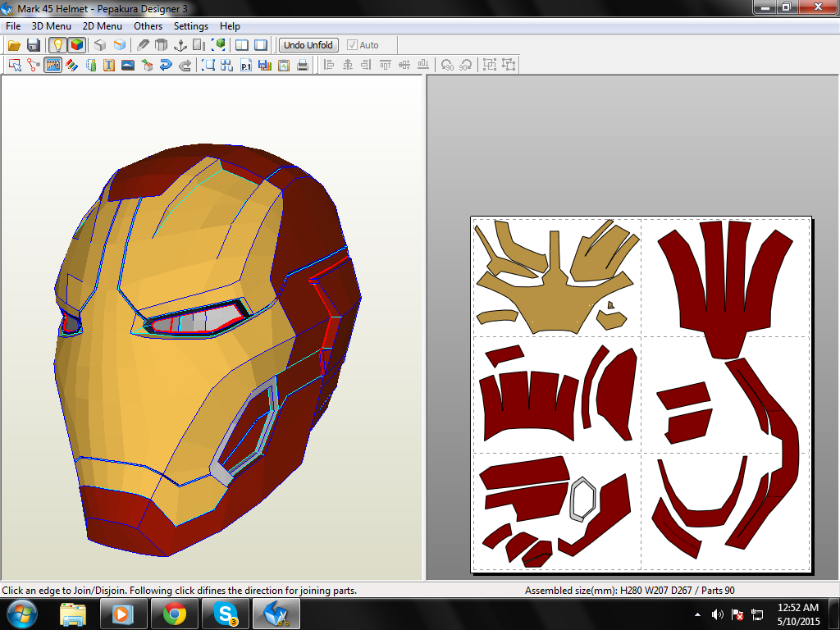Click the gray pencil-shaped icon in the top toolbar
The height and width of the screenshot is (630, 840).
click(x=143, y=45)
